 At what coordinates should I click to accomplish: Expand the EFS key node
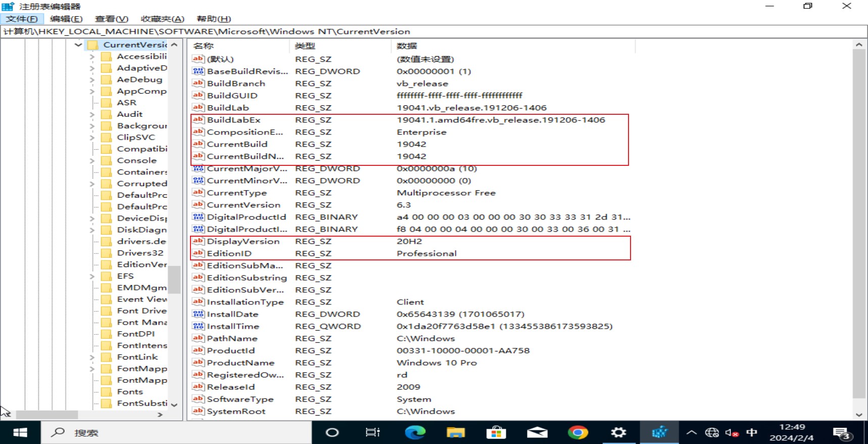(92, 277)
